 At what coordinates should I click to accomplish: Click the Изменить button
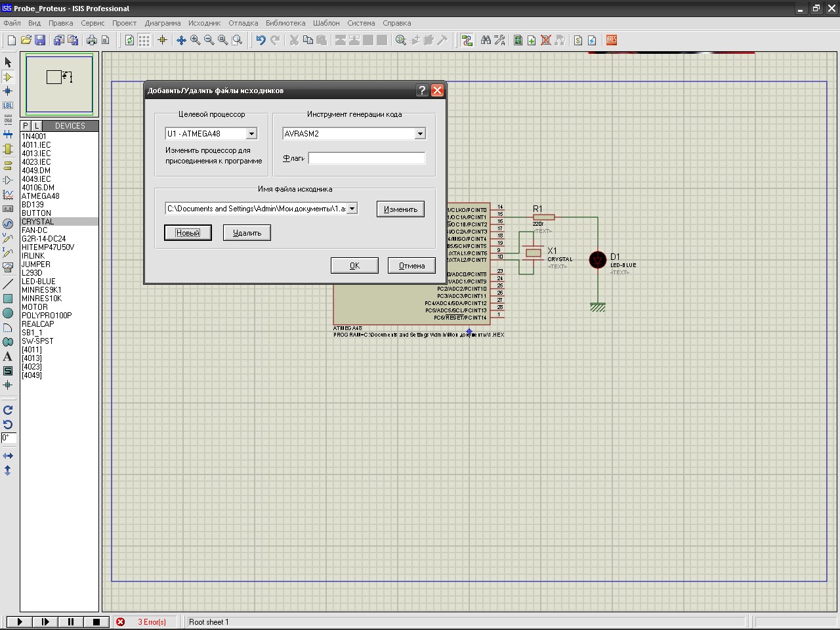pos(400,209)
